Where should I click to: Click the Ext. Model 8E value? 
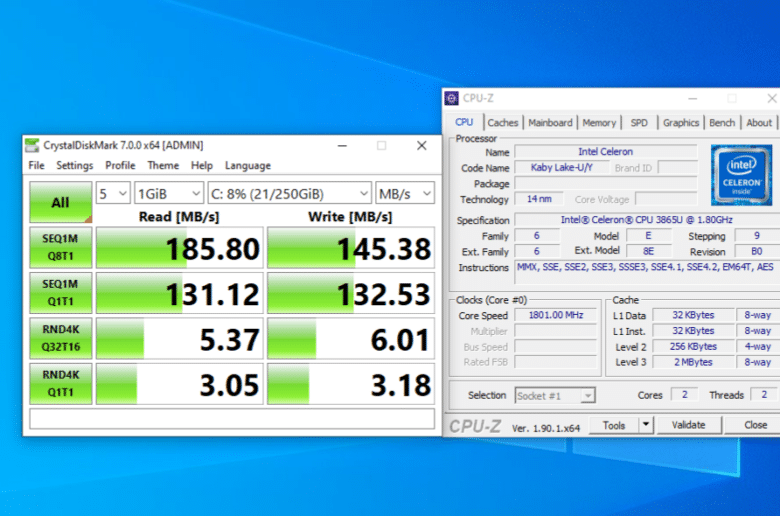tap(648, 251)
